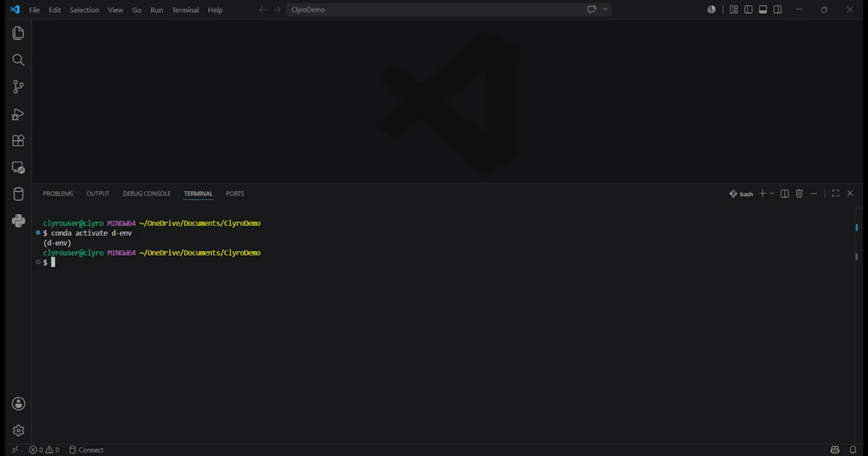Open the Run menu
This screenshot has width=868, height=456.
[x=157, y=10]
